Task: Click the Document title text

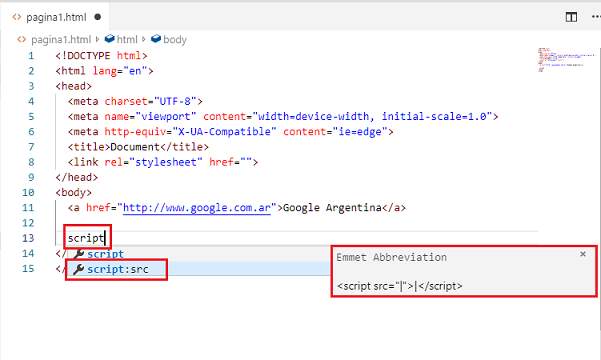Action: click(x=135, y=147)
